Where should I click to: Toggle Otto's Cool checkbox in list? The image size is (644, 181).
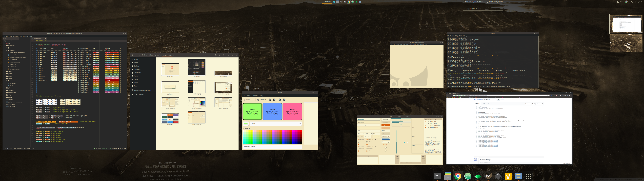(x=426, y=124)
